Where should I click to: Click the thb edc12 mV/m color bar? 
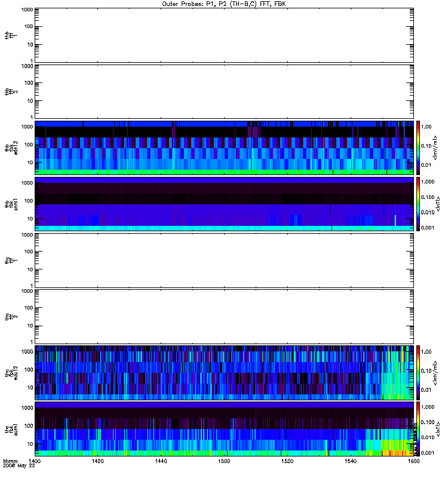click(x=418, y=148)
